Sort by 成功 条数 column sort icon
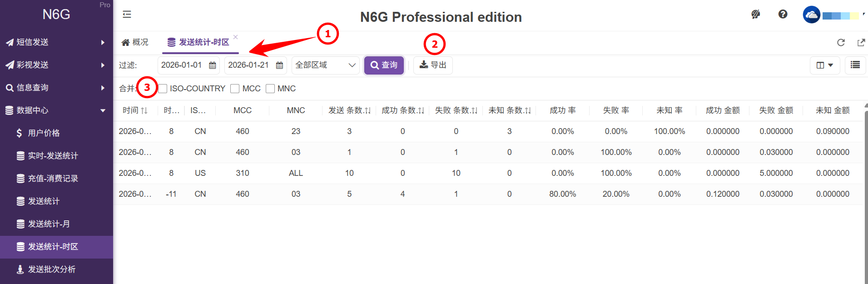The image size is (868, 284). point(421,110)
